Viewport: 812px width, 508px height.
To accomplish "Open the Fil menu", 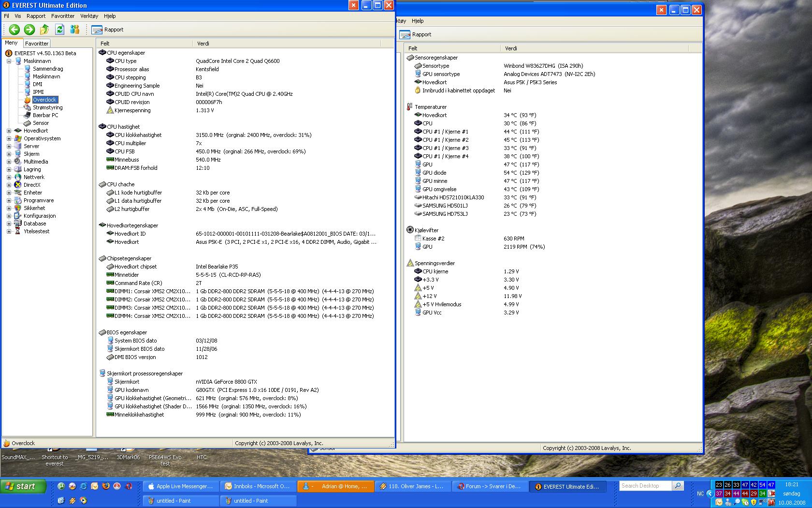I will [x=7, y=16].
